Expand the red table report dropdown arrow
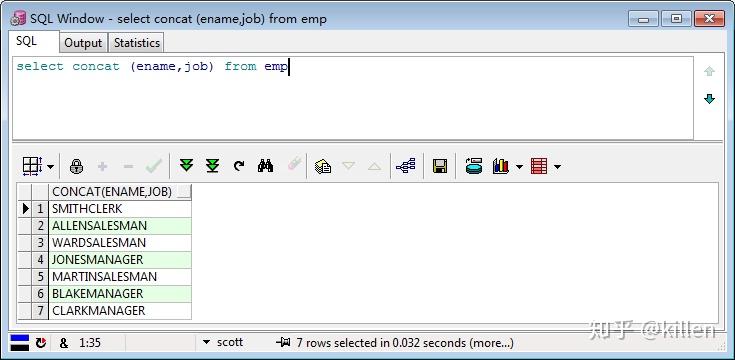The width and height of the screenshot is (735, 360). (557, 166)
